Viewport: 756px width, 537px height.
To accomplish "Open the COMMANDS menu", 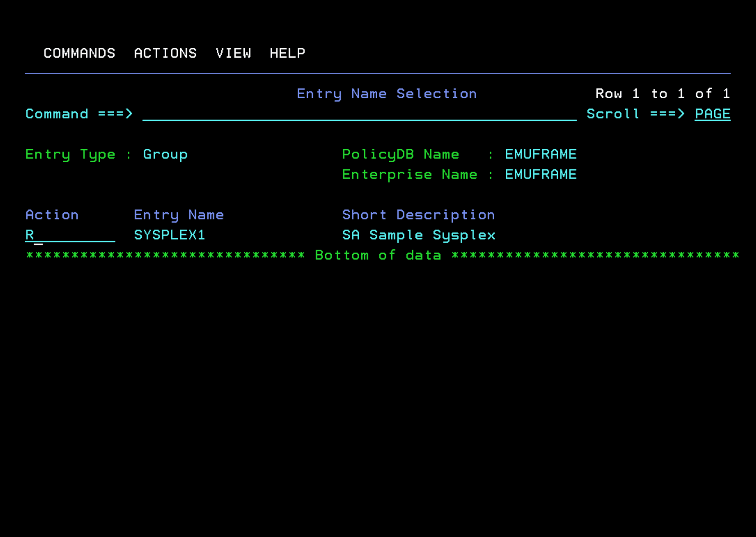I will 79,53.
